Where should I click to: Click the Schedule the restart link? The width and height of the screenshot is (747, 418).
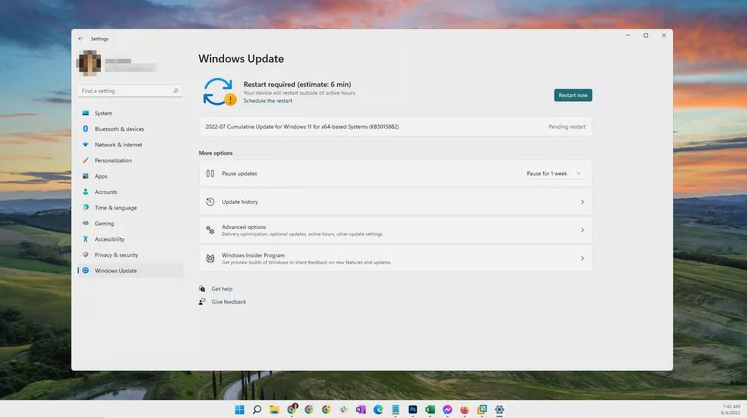pos(268,101)
